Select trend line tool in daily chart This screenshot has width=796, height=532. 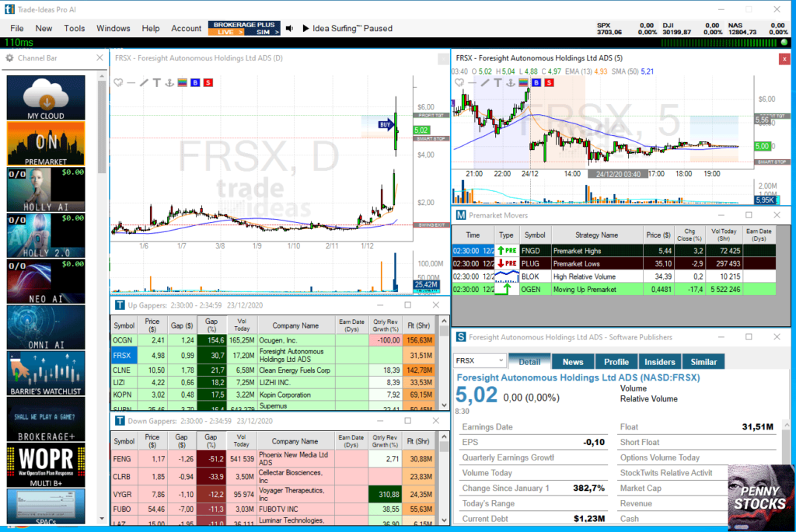(x=144, y=82)
